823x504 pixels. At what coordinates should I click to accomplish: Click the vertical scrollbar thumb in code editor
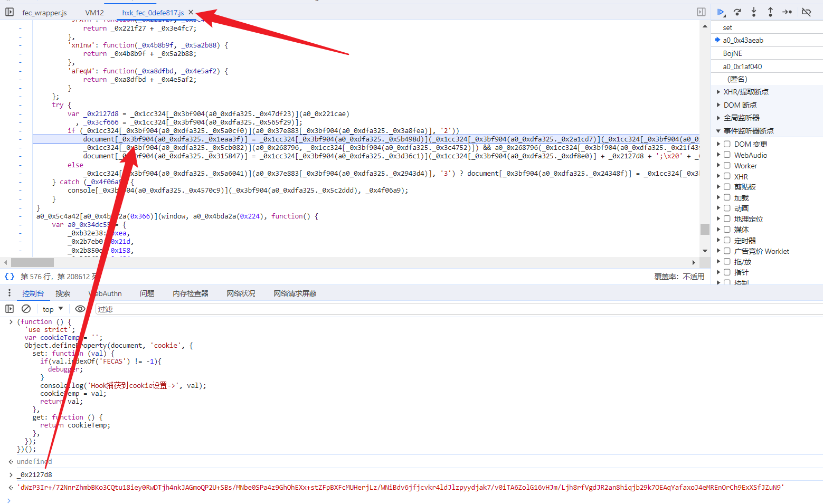705,229
